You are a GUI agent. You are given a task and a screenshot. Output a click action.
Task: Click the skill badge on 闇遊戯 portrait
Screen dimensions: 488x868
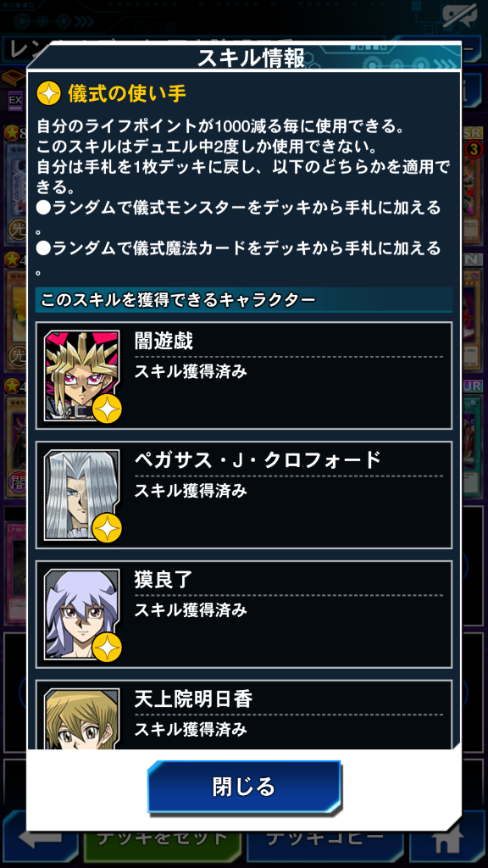pos(107,409)
